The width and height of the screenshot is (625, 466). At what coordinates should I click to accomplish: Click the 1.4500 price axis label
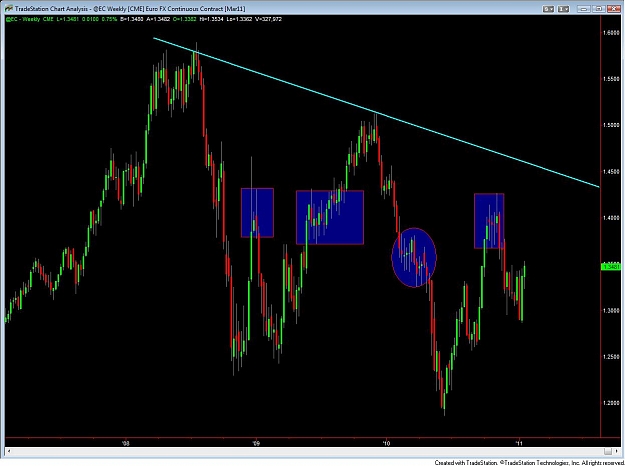(x=612, y=171)
